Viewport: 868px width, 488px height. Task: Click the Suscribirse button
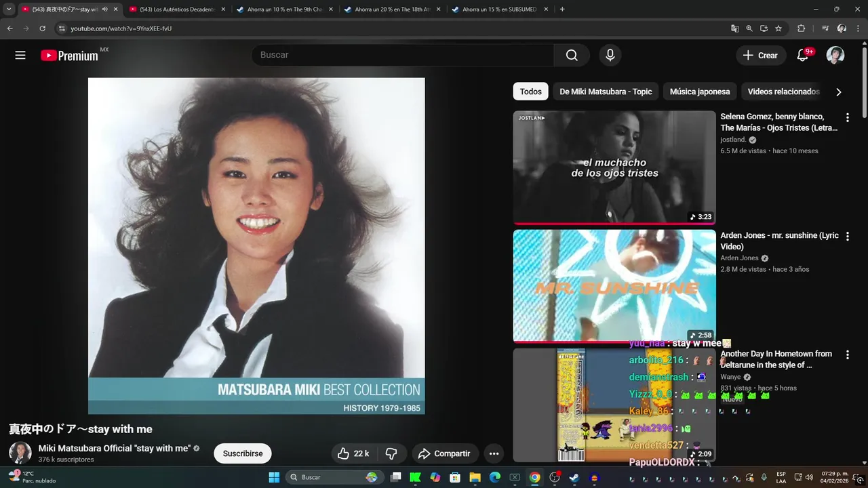click(243, 453)
